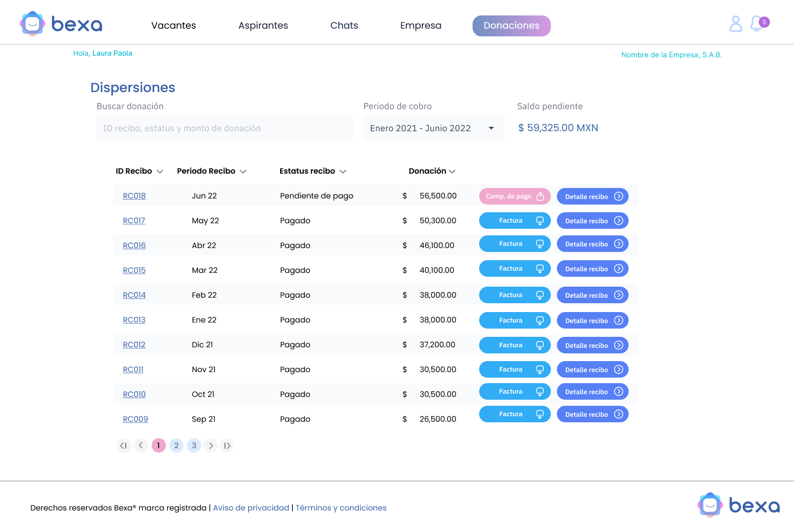Click the arrow icon inside RC018's Detalle recibo button
The height and width of the screenshot is (532, 794).
620,196
